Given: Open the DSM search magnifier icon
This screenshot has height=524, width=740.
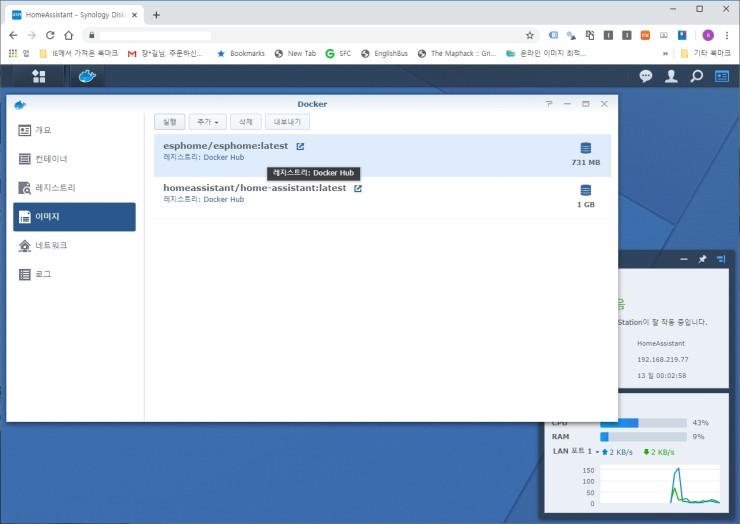Looking at the screenshot, I should tap(697, 76).
